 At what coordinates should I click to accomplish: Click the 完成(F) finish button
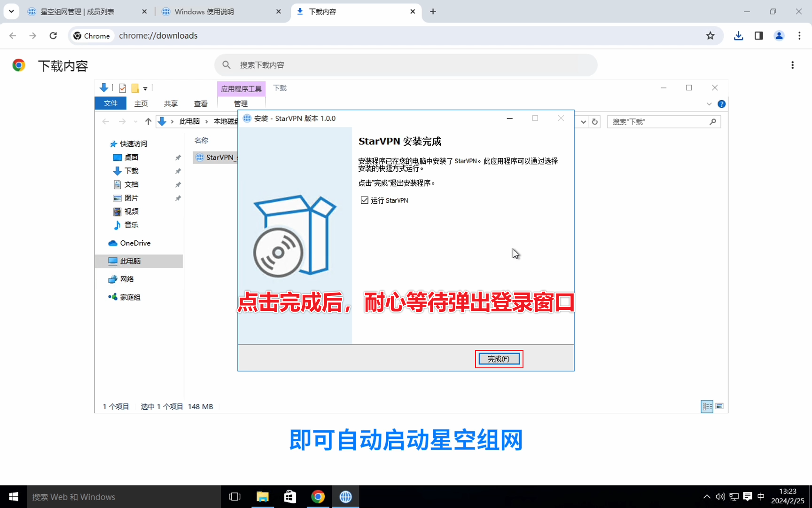coord(499,359)
